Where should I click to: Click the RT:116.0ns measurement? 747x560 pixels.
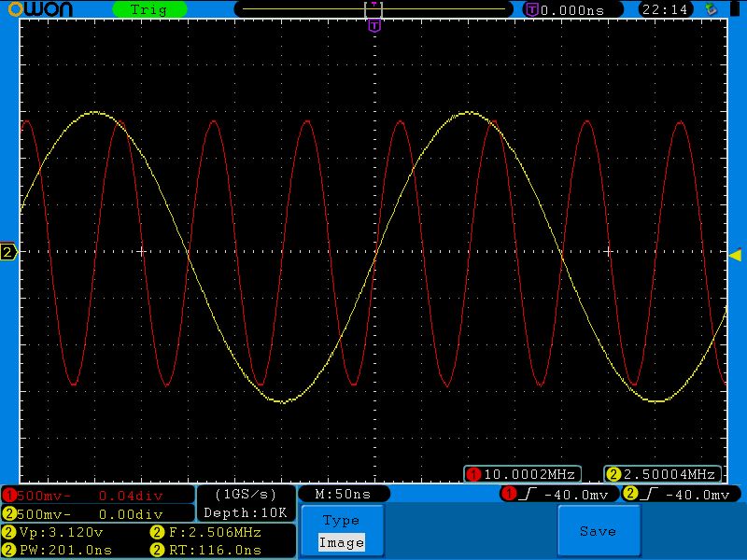coord(215,550)
